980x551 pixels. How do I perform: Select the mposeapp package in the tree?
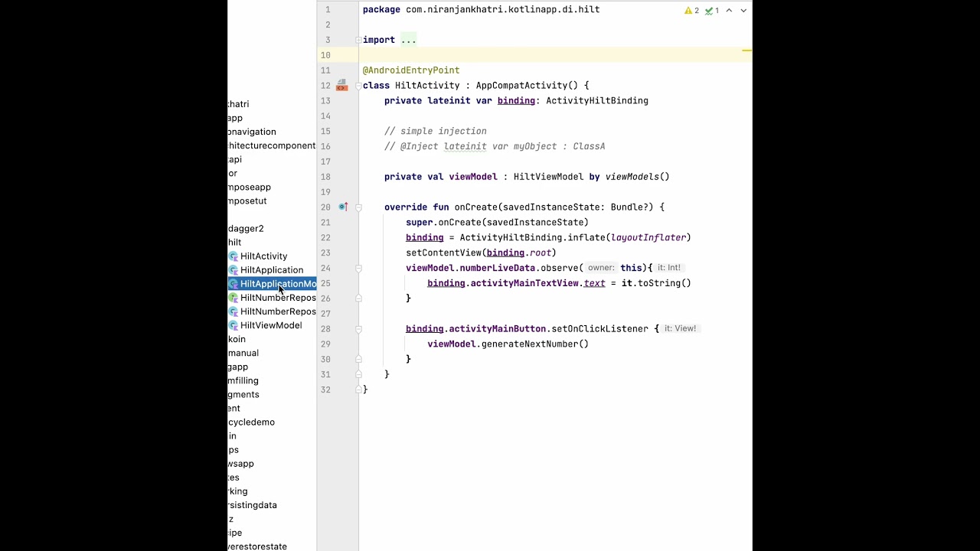click(x=250, y=187)
